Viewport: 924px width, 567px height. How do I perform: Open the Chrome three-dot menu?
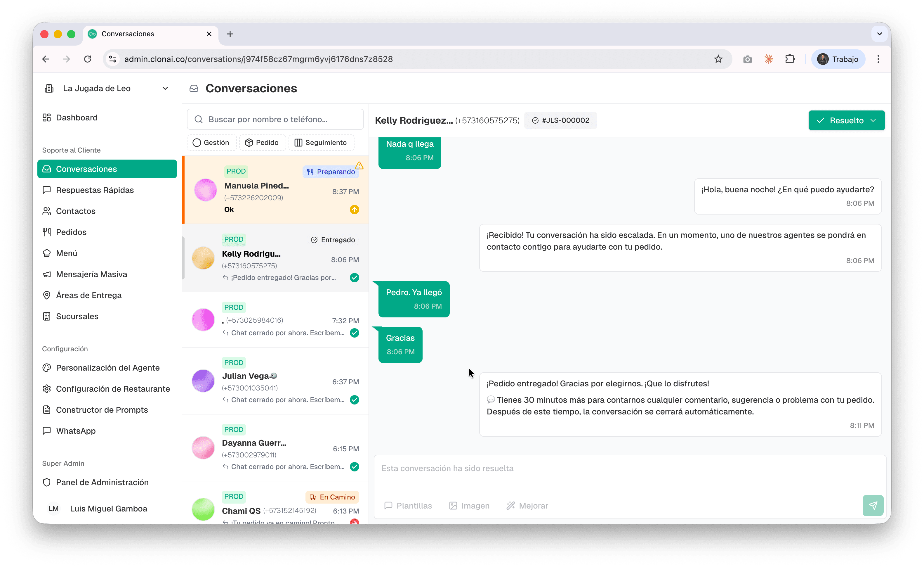(x=878, y=59)
